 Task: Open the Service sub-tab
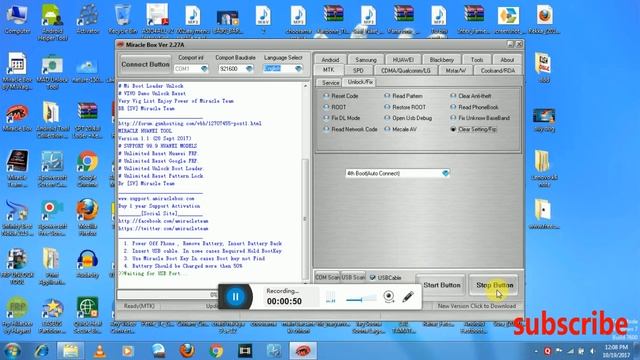(x=330, y=82)
